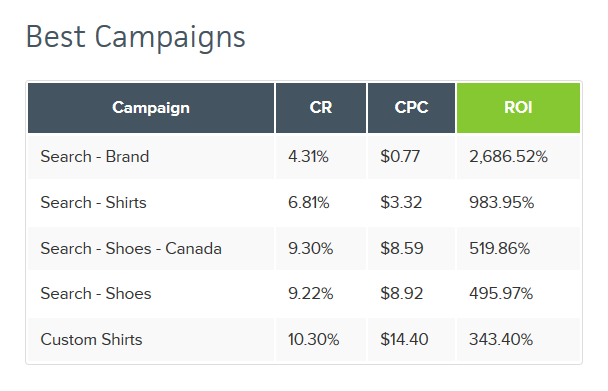Open the Custom Shirts campaign
This screenshot has width=608, height=391.
pos(92,339)
